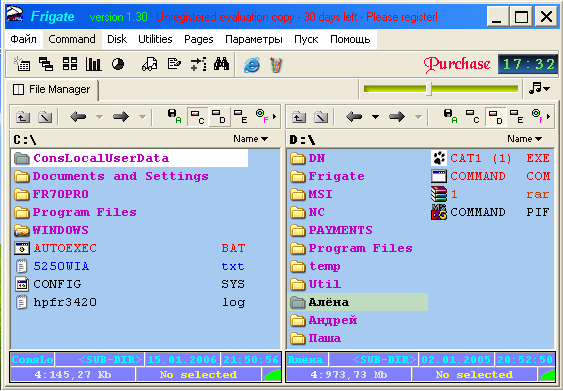Click the 17:32 clock display
563x391 pixels.
[529, 65]
